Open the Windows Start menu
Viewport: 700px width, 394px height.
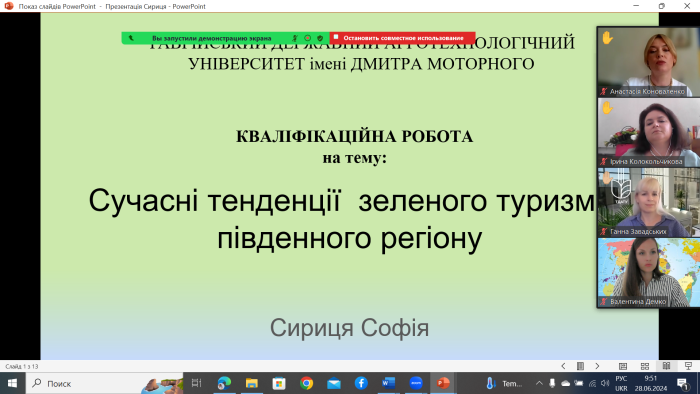pyautogui.click(x=12, y=383)
